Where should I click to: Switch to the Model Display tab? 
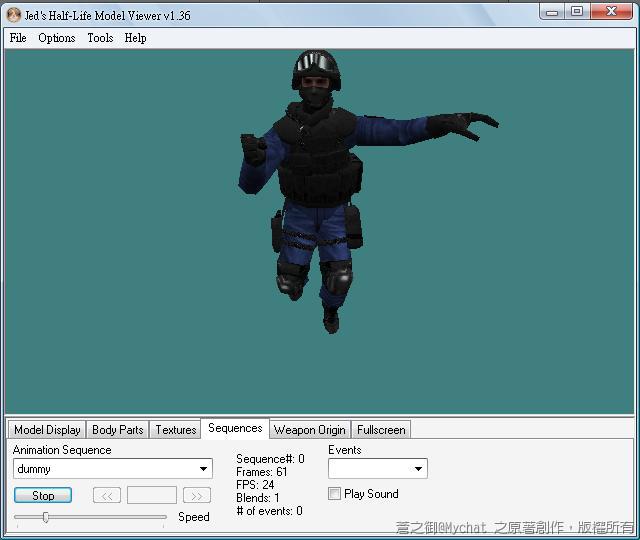[x=47, y=430]
